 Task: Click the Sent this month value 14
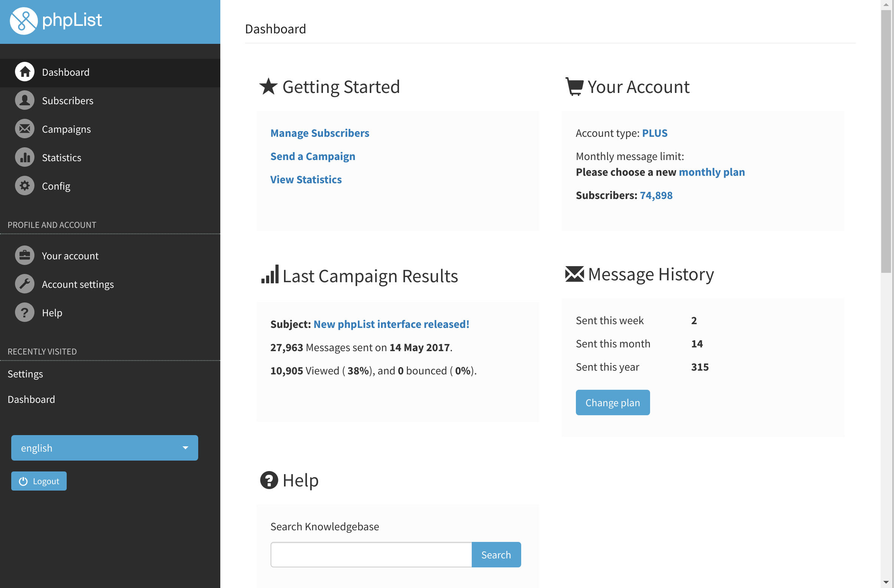pyautogui.click(x=697, y=344)
